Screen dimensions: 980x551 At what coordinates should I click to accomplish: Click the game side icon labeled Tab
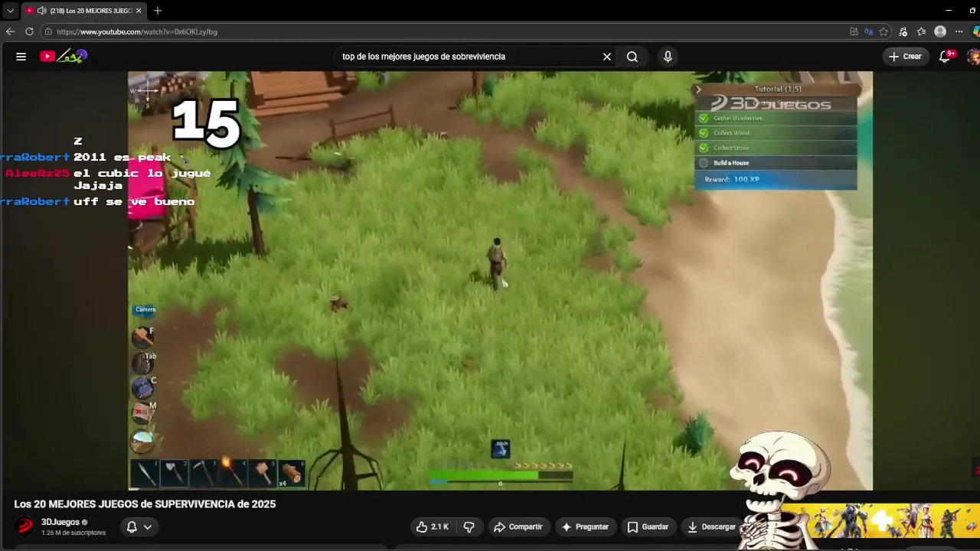(142, 363)
